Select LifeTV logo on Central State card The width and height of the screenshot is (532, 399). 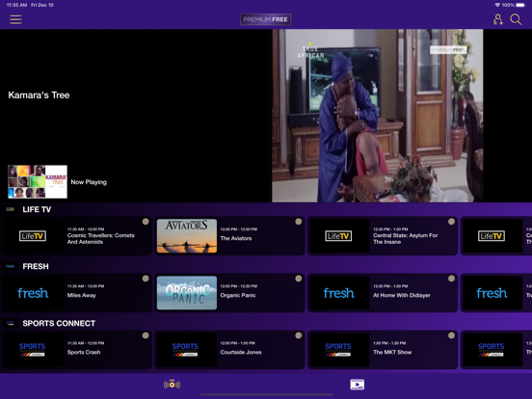338,236
